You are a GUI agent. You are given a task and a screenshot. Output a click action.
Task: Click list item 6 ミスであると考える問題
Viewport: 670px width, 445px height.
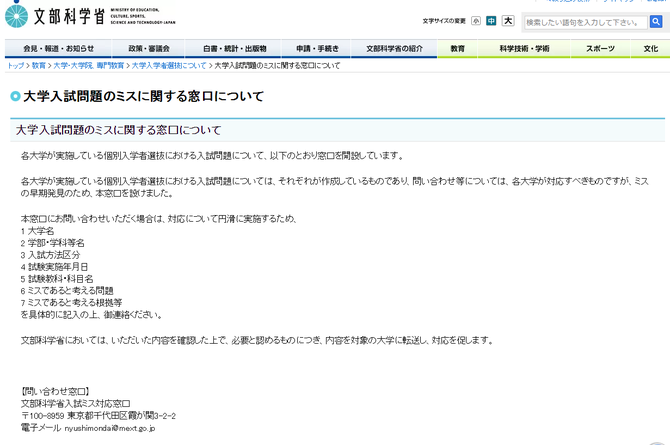pos(67,291)
